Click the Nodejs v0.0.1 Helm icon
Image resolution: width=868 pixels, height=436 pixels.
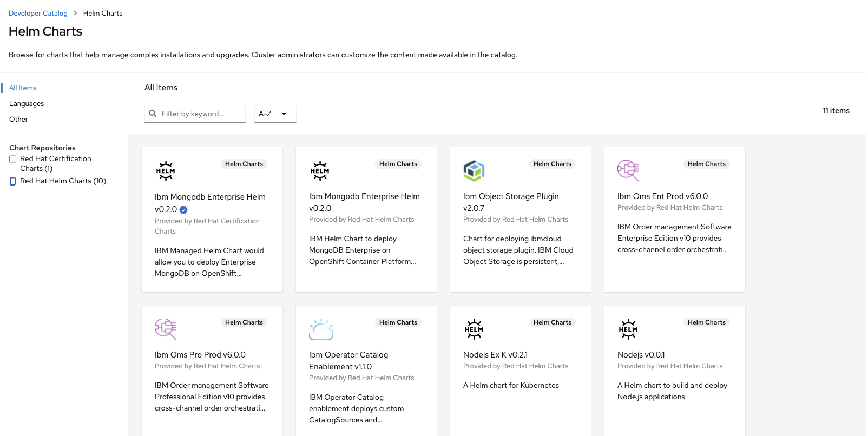(628, 329)
